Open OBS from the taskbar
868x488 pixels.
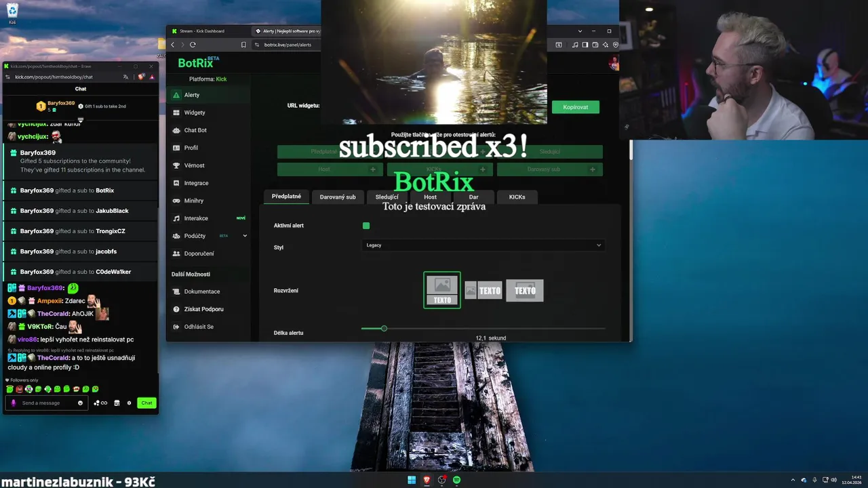(x=441, y=480)
